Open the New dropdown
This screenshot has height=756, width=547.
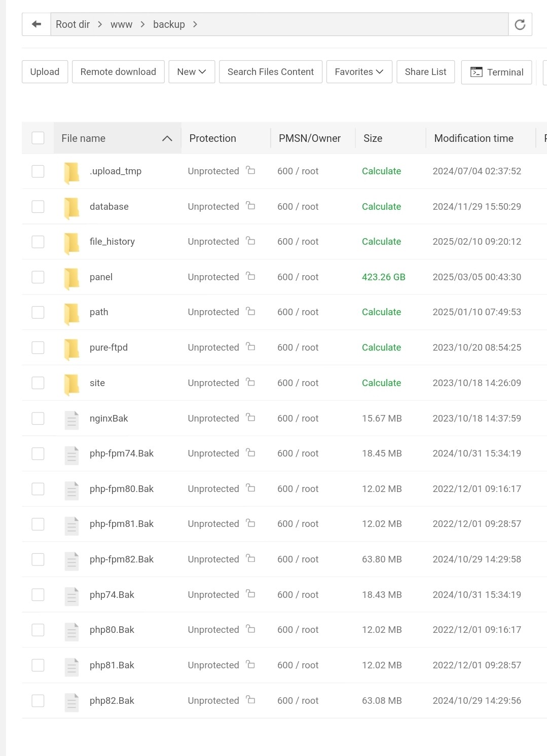coord(191,72)
